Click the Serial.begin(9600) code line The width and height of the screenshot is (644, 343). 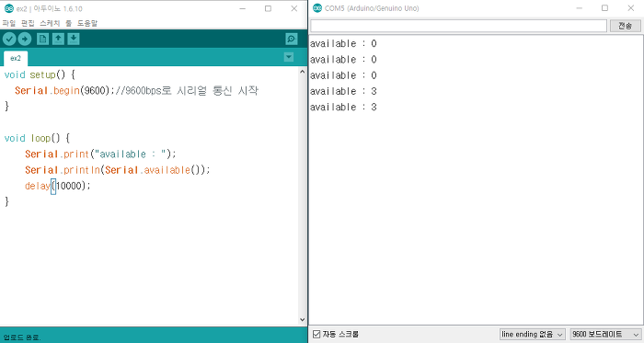(x=136, y=90)
